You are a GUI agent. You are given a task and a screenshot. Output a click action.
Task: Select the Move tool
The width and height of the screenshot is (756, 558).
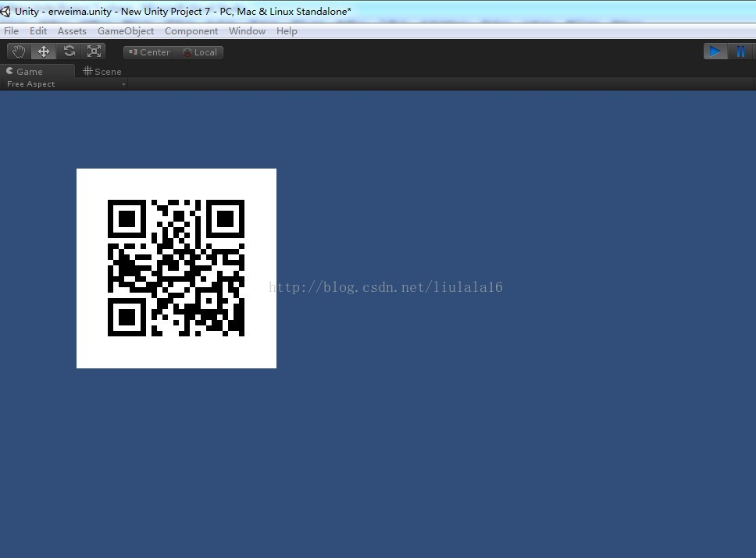click(x=44, y=52)
